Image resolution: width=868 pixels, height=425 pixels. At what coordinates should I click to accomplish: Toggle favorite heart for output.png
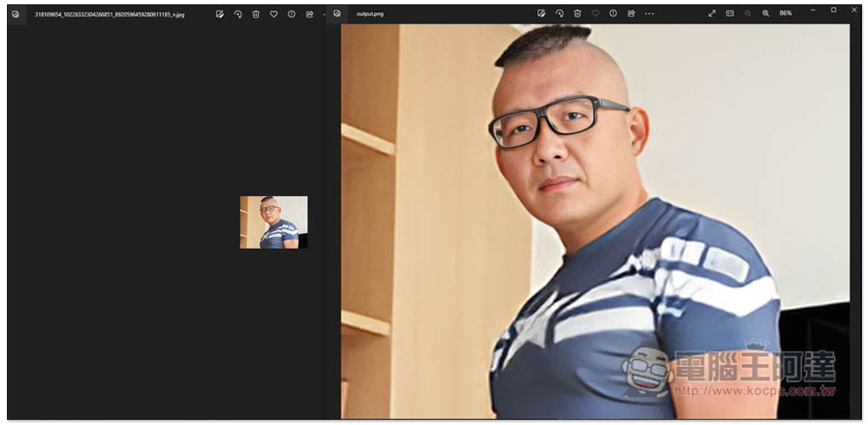point(595,14)
